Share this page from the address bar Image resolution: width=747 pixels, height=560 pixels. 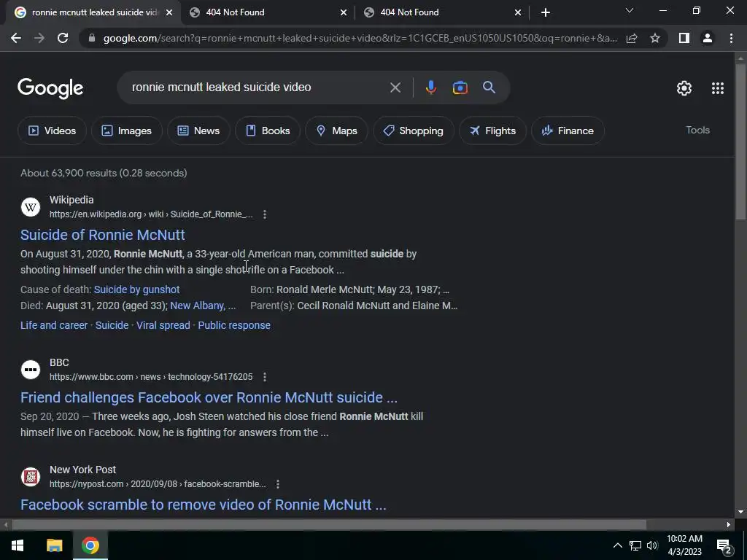pyautogui.click(x=632, y=38)
